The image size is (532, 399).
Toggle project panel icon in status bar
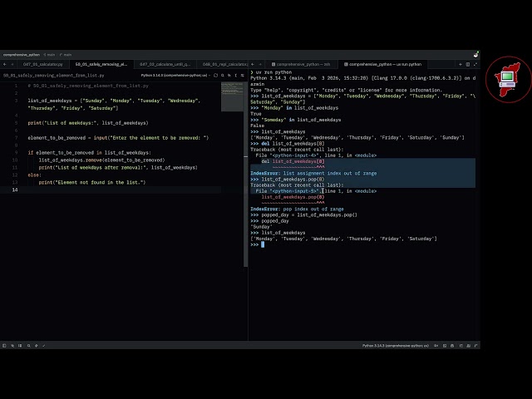tap(4, 346)
